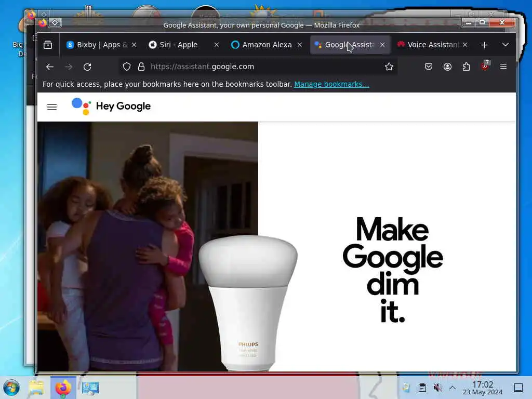Open the Firefox account icon
The width and height of the screenshot is (532, 399).
[x=447, y=67]
